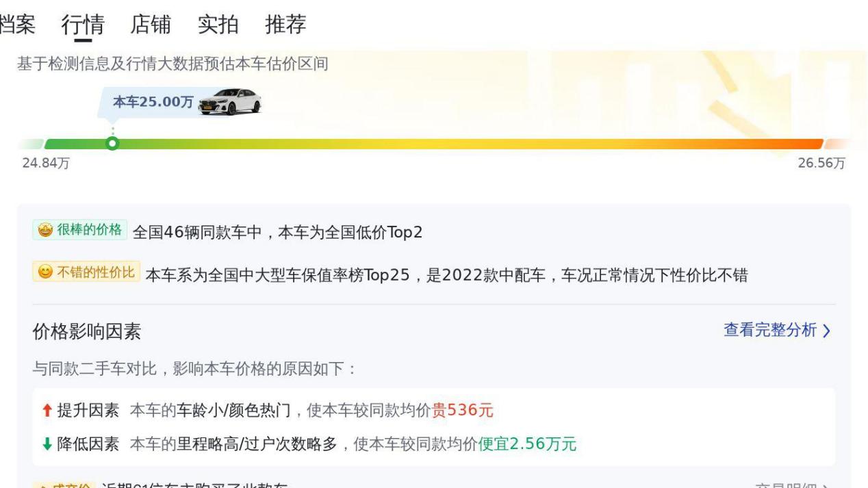This screenshot has width=868, height=488.
Task: Click the red up arrow for 提升因素
Action: (47, 411)
